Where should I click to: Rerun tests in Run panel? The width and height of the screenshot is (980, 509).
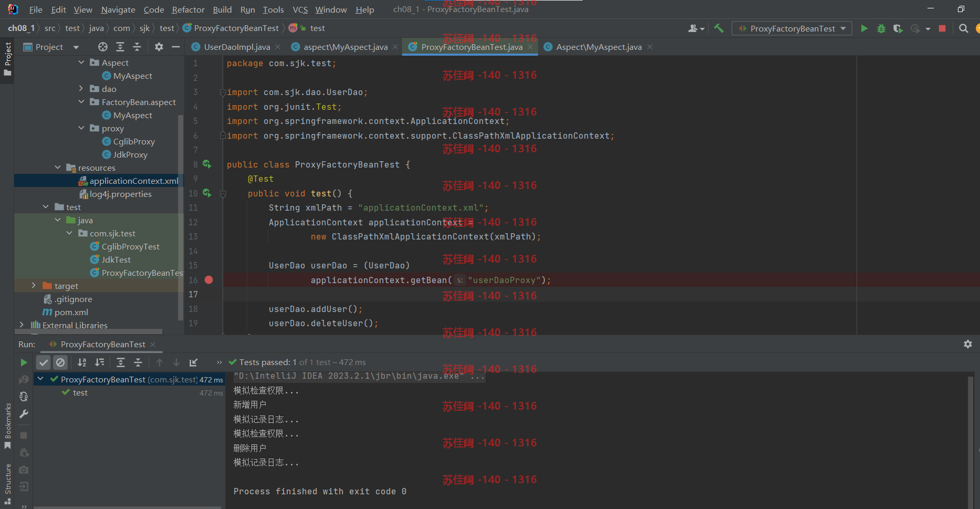[24, 362]
